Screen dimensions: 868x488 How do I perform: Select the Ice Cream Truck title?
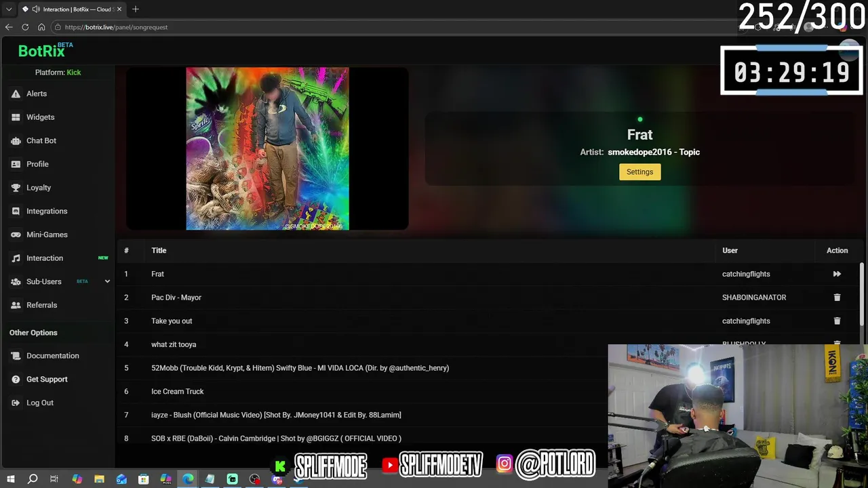click(x=178, y=392)
